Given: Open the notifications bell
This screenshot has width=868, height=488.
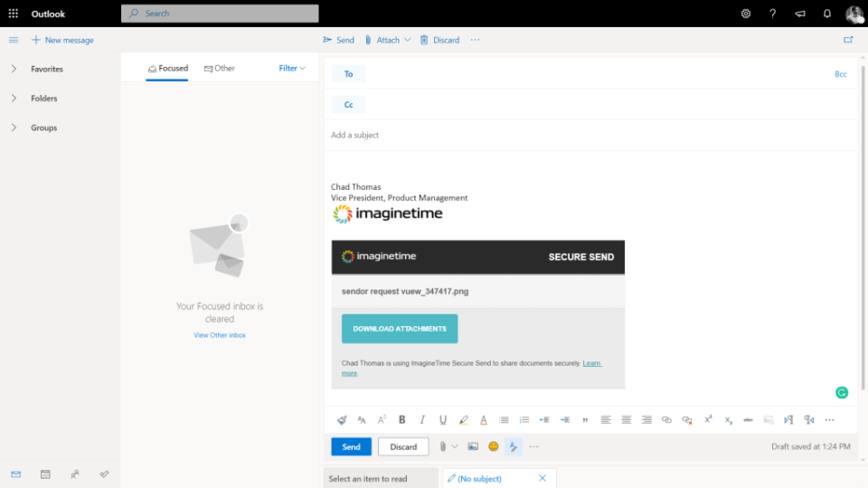Looking at the screenshot, I should (827, 14).
